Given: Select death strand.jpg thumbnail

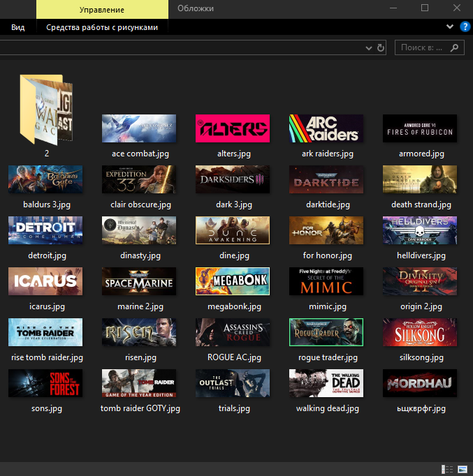Looking at the screenshot, I should (419, 179).
